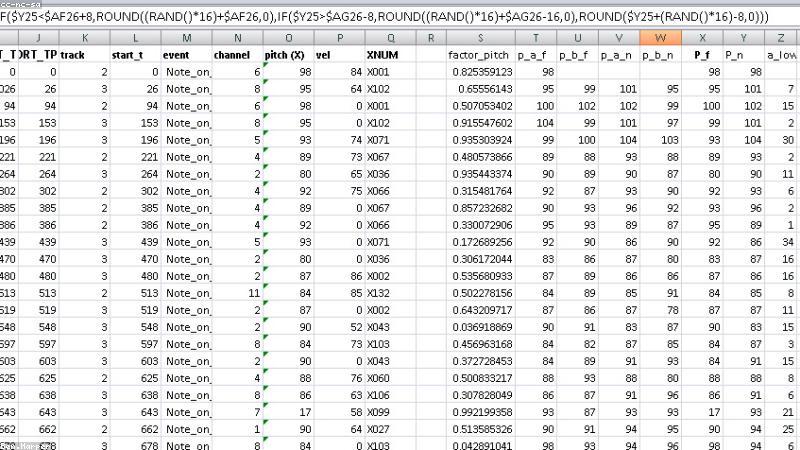Click p_b_n cell with value 103

tap(661, 140)
